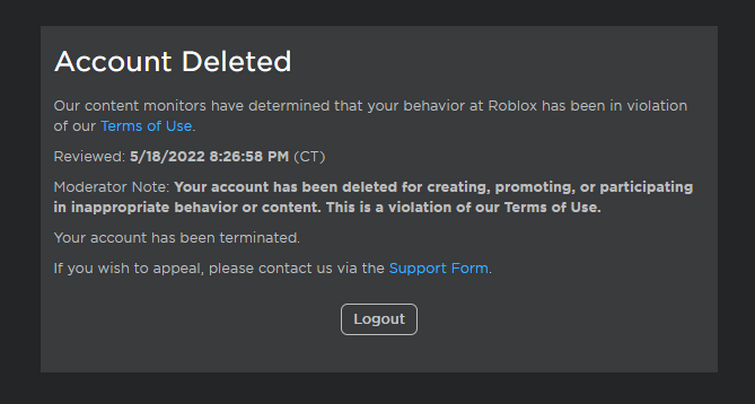Viewport: 755px width, 404px height.
Task: Click the 'please contact us via the' text
Action: [296, 268]
